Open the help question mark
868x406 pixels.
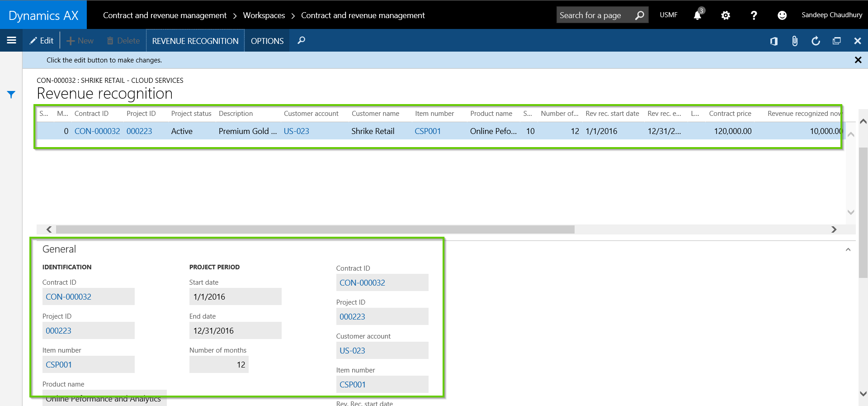754,15
